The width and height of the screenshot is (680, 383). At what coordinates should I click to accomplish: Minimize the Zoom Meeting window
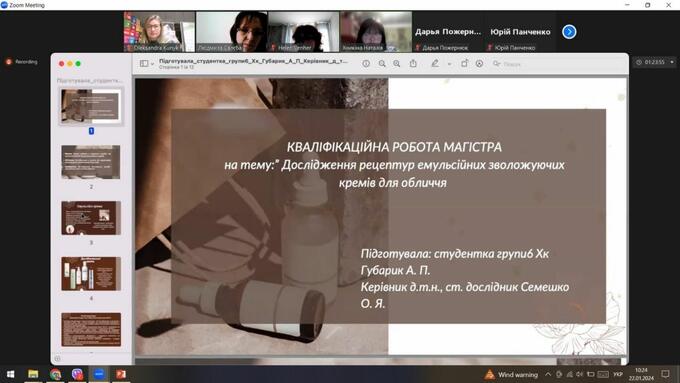628,5
